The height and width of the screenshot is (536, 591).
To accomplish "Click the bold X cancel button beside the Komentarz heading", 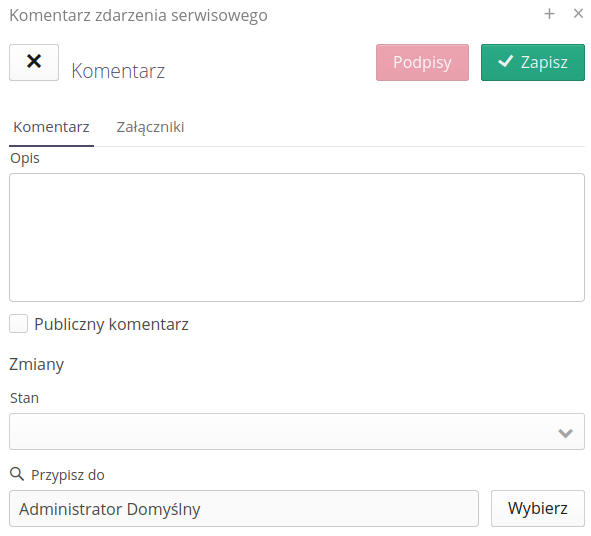I will pyautogui.click(x=34, y=62).
